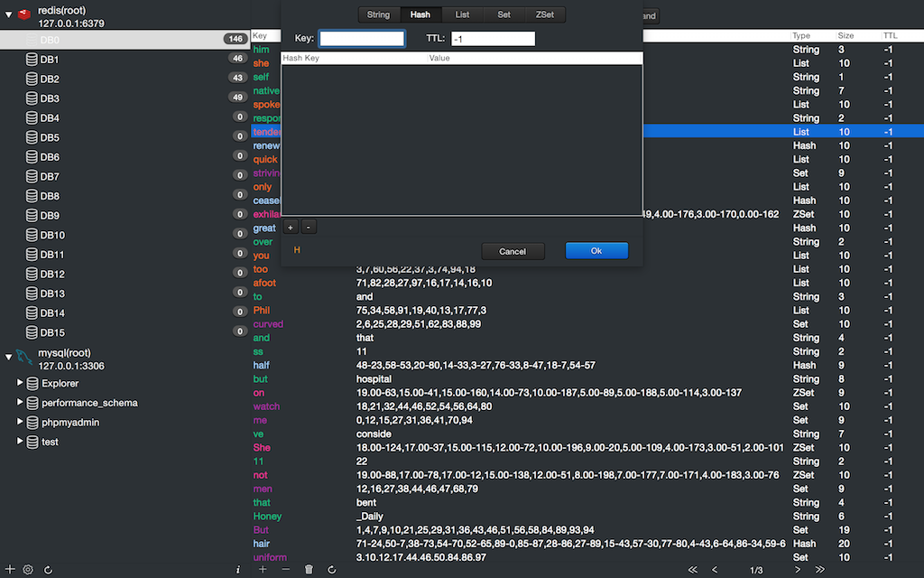Viewport: 924px width, 578px height.
Task: Expand the phpmyadmin database node
Action: coord(20,422)
